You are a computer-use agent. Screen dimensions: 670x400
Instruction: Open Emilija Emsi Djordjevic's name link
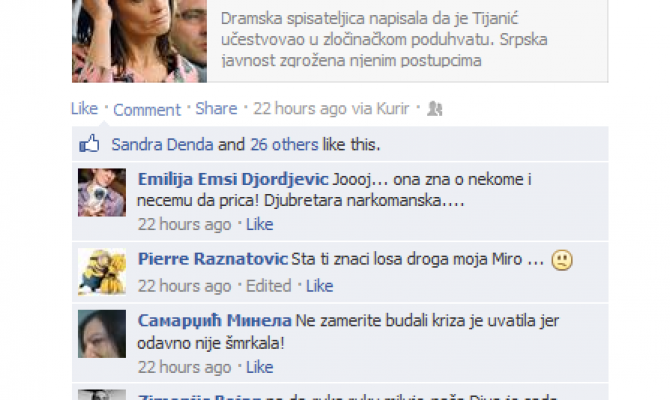point(233,179)
